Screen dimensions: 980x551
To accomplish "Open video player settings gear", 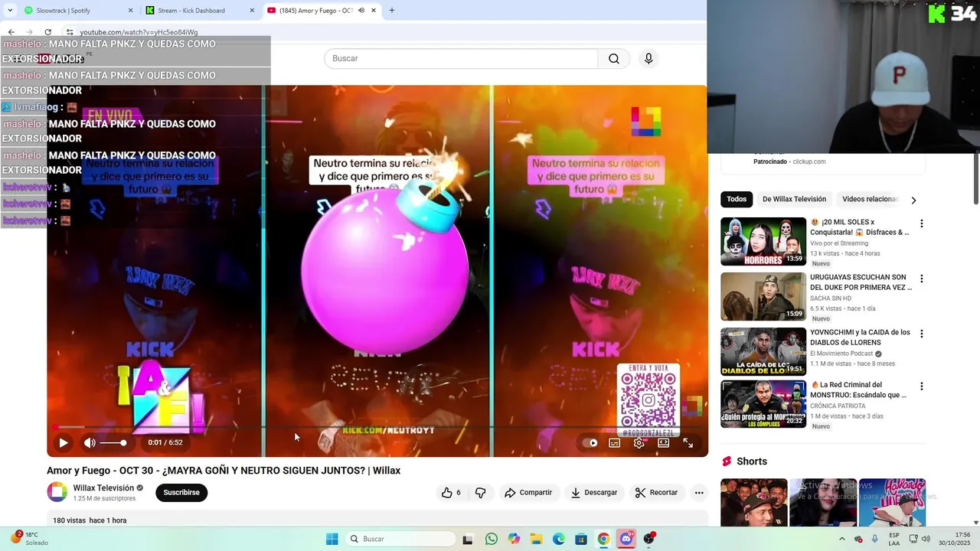I will (639, 442).
